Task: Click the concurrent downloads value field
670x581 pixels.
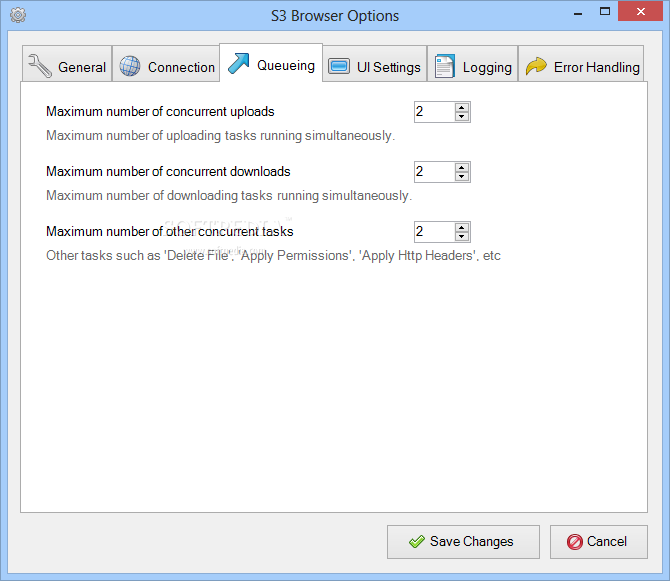Action: click(435, 172)
